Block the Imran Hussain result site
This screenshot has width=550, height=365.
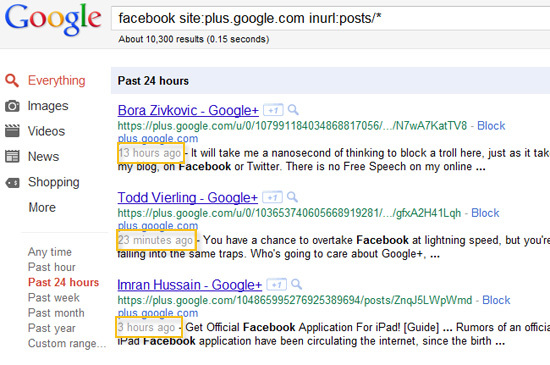point(496,300)
